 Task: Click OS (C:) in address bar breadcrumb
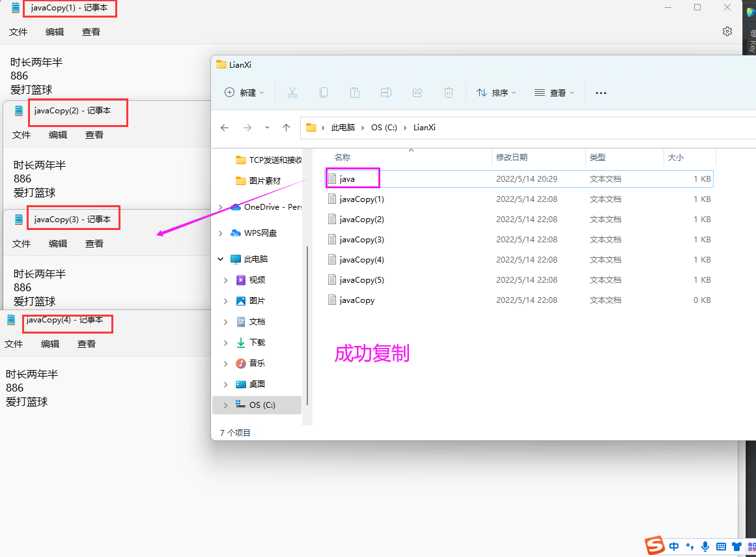pos(384,128)
